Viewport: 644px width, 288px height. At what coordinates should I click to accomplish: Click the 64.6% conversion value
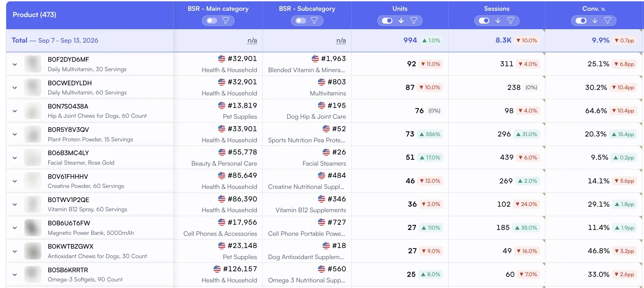point(596,111)
